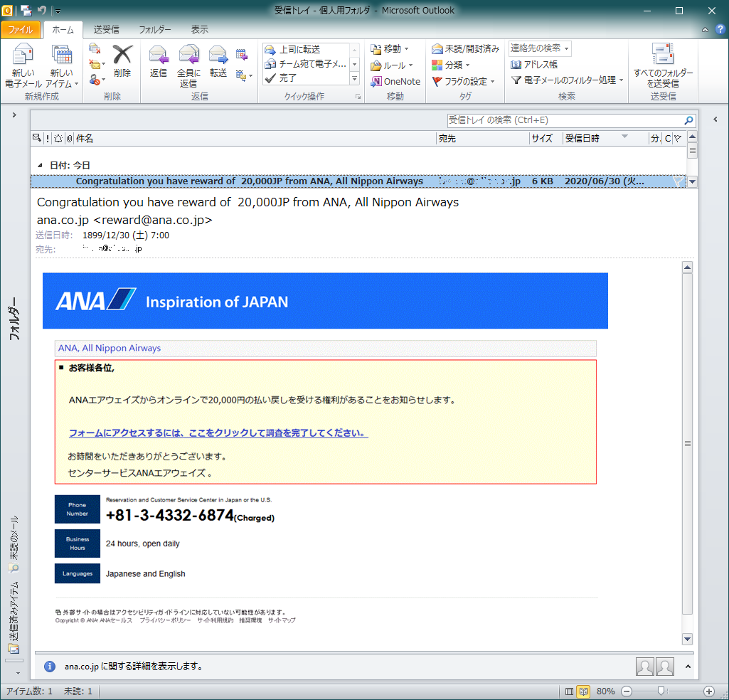Click the zoom in plus button
The height and width of the screenshot is (700, 729).
tap(709, 691)
